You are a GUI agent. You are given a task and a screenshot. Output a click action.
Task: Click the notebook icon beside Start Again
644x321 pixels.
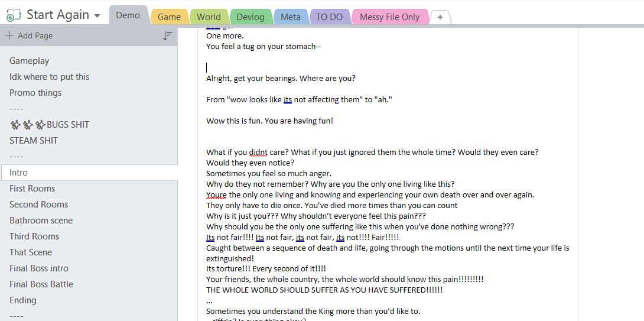(14, 15)
